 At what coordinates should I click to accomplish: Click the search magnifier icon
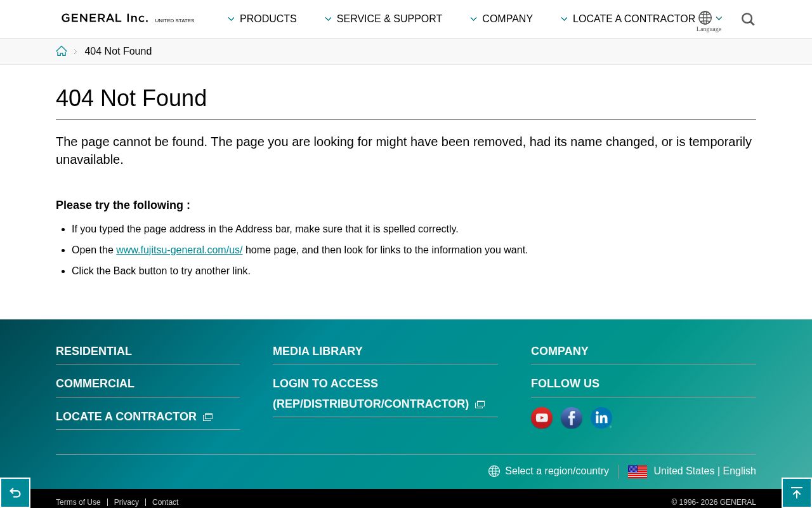tap(748, 20)
